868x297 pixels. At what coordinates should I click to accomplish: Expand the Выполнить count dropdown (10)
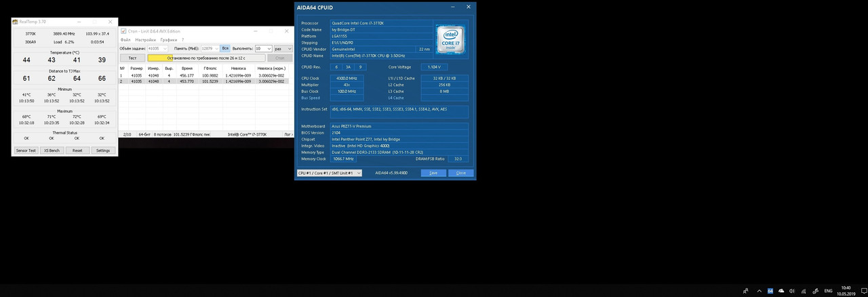[269, 49]
